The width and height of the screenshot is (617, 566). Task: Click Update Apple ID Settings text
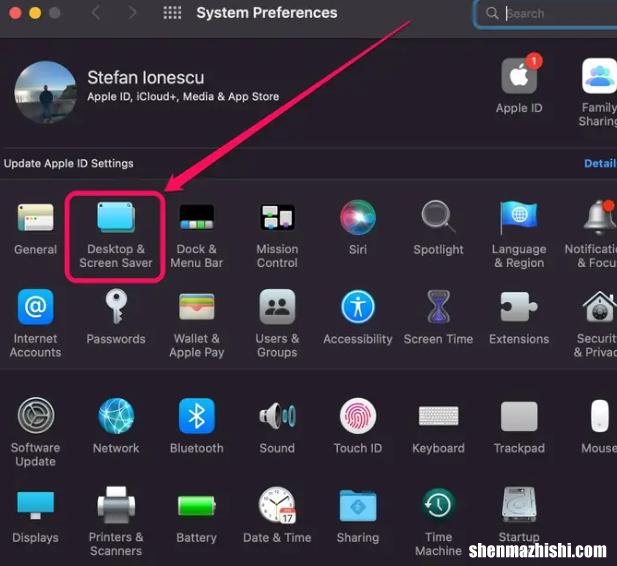click(x=68, y=163)
